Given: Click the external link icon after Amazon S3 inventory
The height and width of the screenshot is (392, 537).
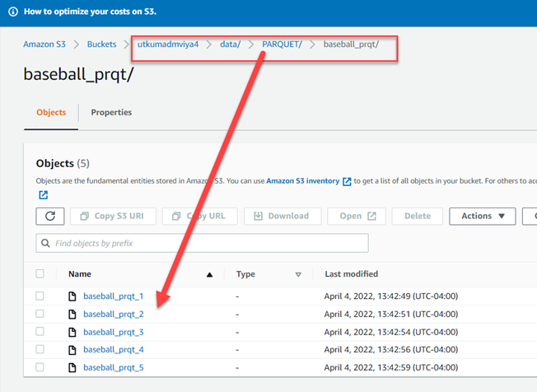Looking at the screenshot, I should click(x=347, y=181).
